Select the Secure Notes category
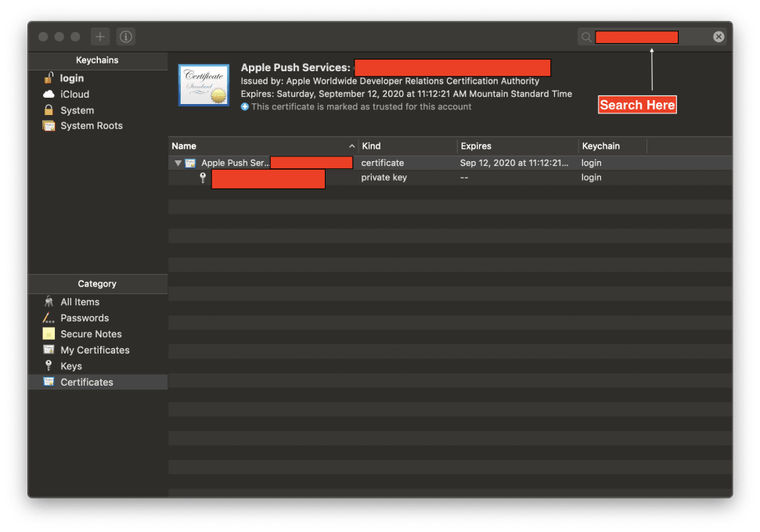 click(x=91, y=334)
